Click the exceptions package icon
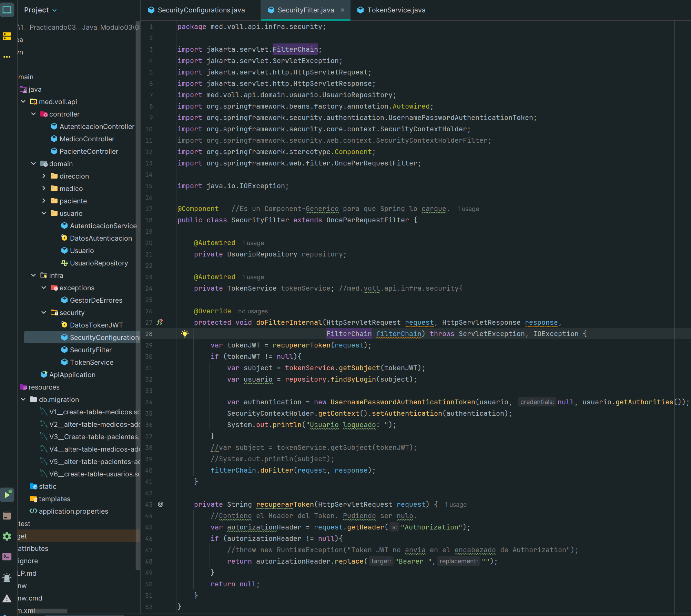 (54, 288)
